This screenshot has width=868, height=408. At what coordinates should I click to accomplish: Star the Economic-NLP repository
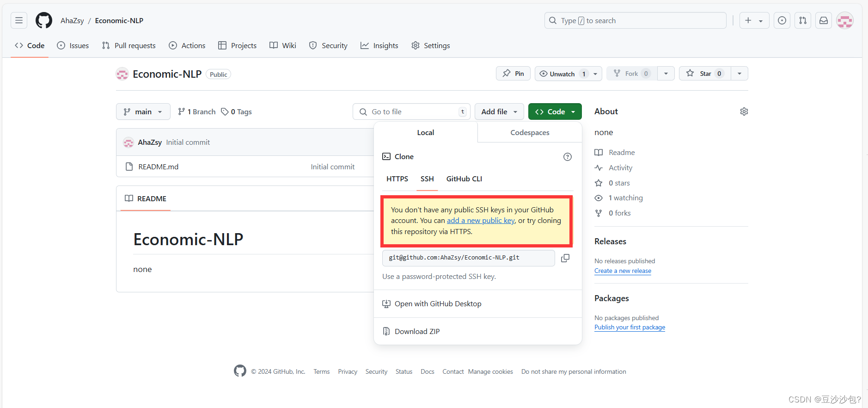pyautogui.click(x=705, y=74)
